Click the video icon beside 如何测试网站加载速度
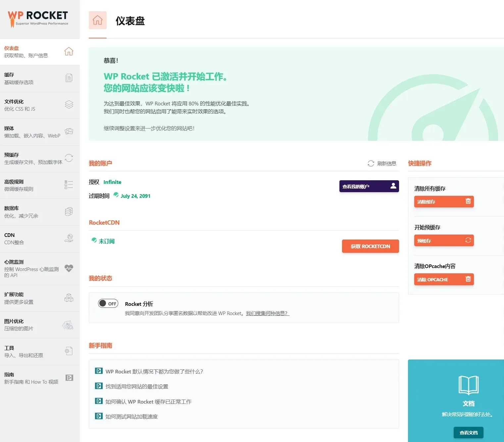Screen dimensions: 504x442 (x=99, y=416)
